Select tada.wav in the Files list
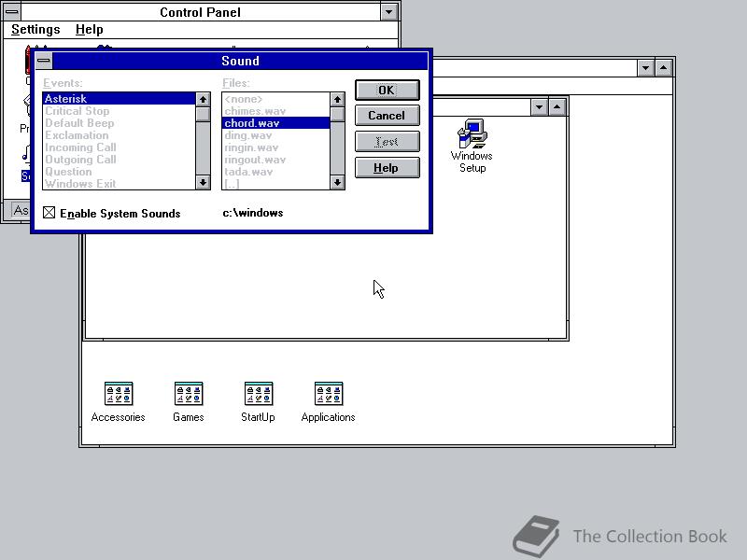The height and width of the screenshot is (560, 747). pyautogui.click(x=275, y=172)
